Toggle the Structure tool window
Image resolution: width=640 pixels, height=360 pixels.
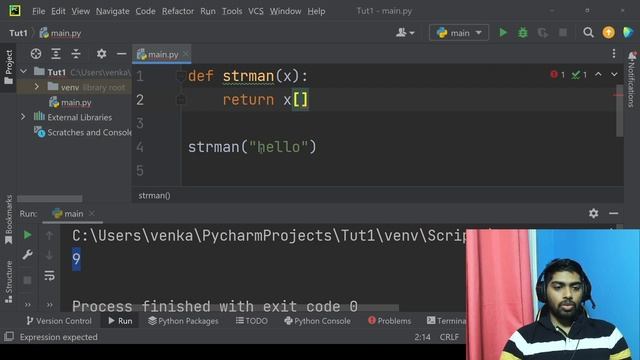[8, 282]
